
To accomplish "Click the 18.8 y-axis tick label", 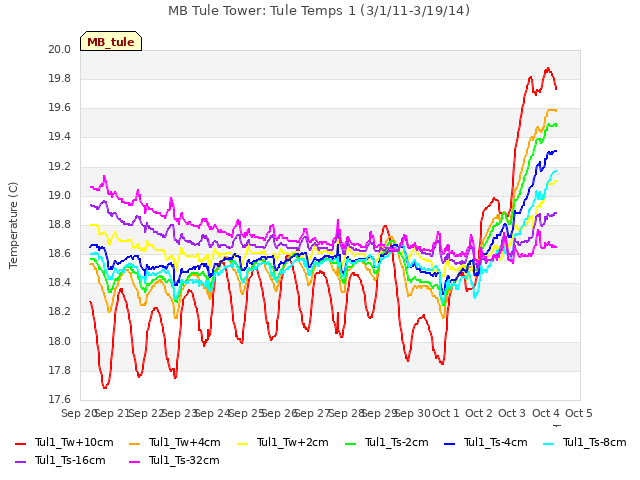I will pos(60,224).
